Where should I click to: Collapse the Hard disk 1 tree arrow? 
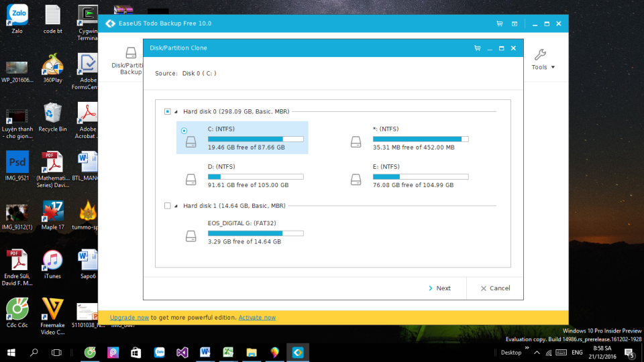pyautogui.click(x=176, y=206)
